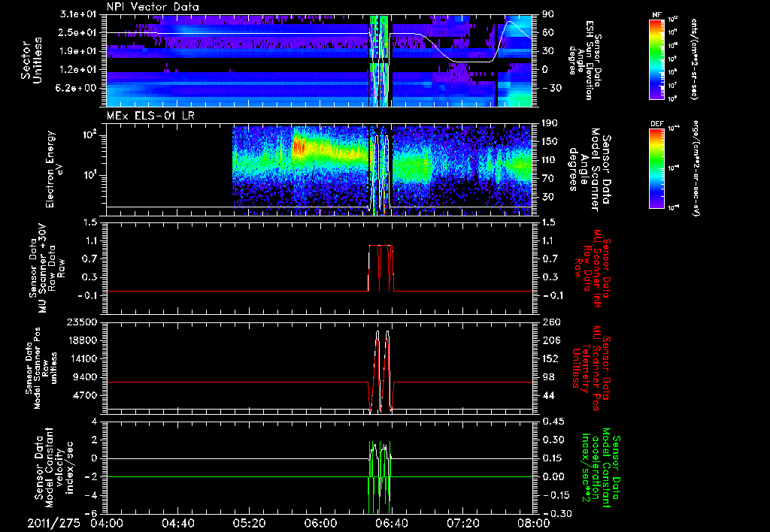Click the 60 sun elevation tick label
This screenshot has height=532, width=770.
tap(547, 32)
